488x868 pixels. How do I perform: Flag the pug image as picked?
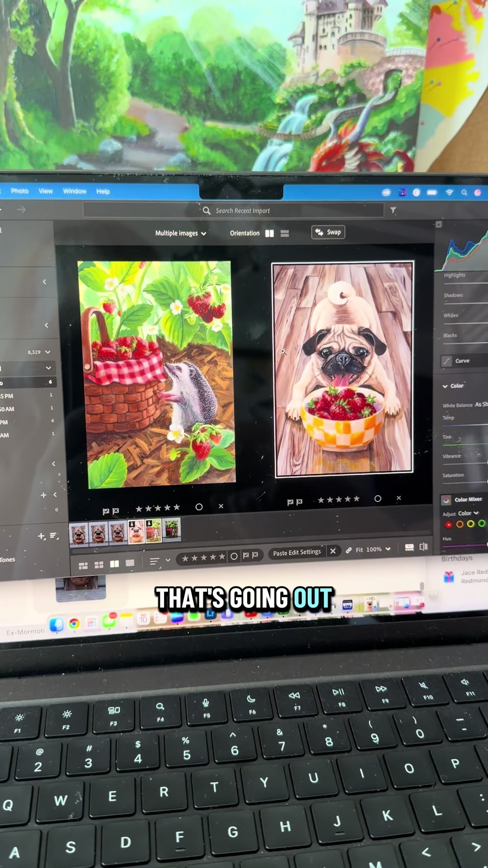coord(290,502)
